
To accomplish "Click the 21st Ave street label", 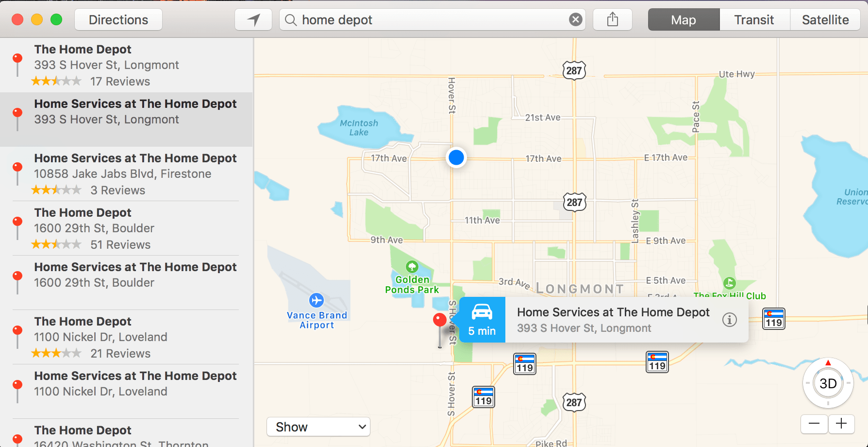I will tap(543, 118).
